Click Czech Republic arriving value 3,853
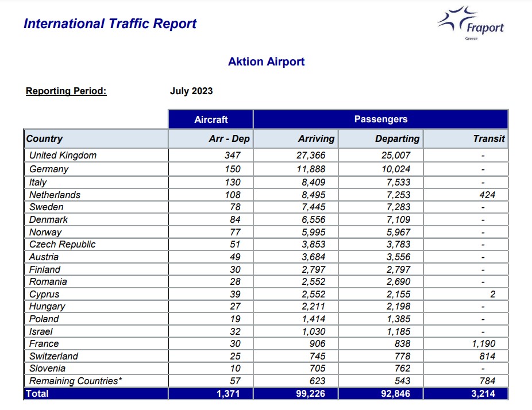This screenshot has height=410, width=532. [314, 244]
